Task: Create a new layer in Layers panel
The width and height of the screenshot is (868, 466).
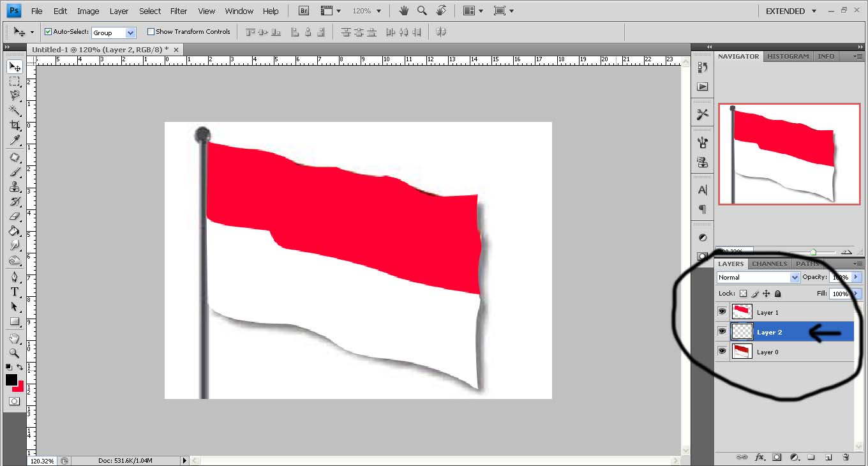Action: [829, 457]
